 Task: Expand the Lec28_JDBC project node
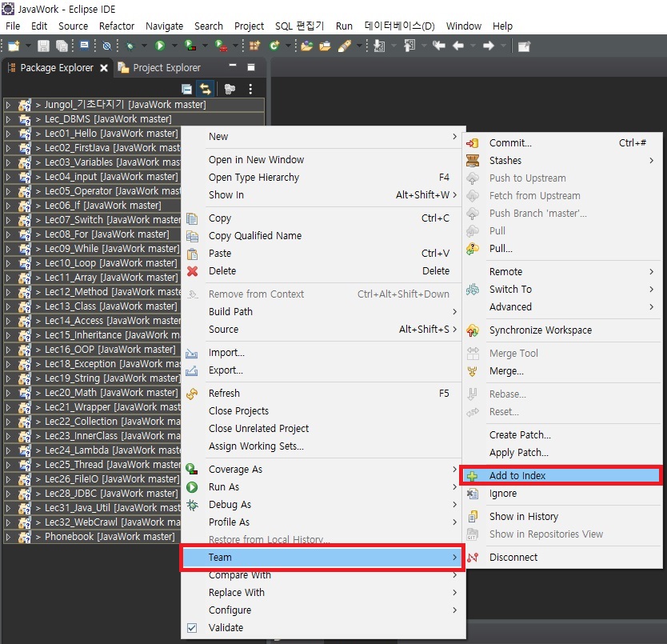coord(8,494)
